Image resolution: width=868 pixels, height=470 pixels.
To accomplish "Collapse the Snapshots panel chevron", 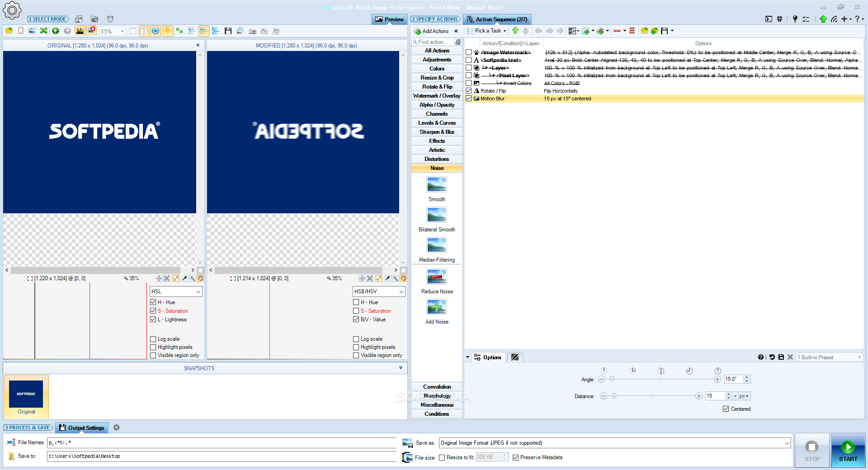I will [401, 368].
